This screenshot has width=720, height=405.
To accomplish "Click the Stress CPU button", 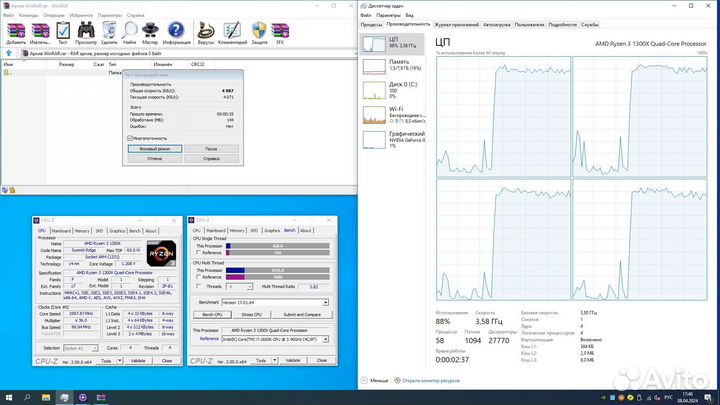I will (251, 315).
